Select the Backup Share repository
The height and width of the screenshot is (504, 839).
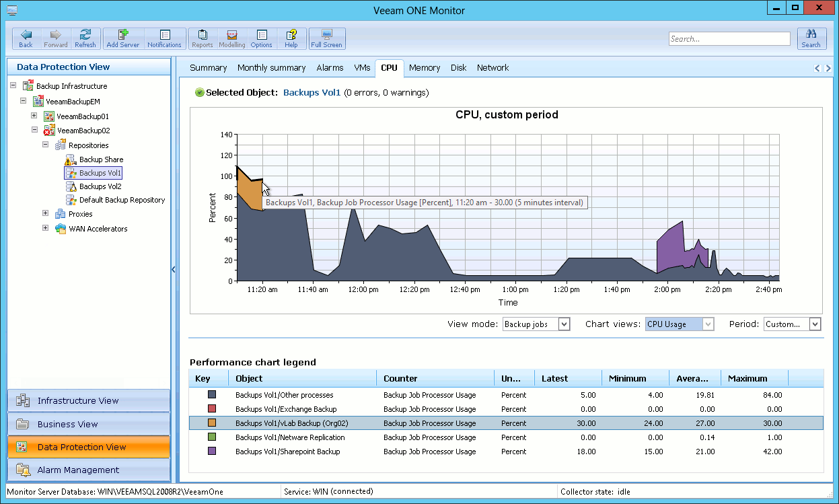[101, 159]
